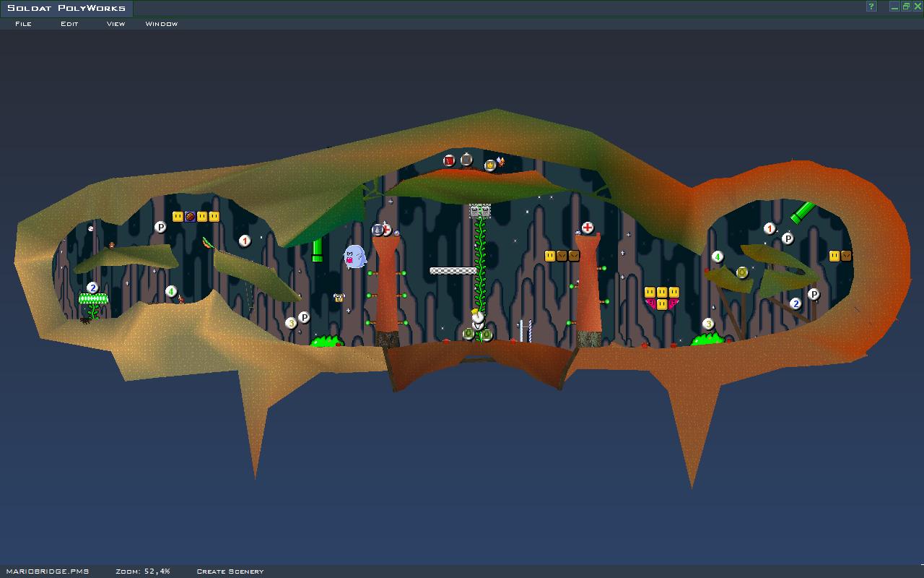Select the diagonal green warp pipe
Screen dimensions: 924x578
[x=802, y=212]
